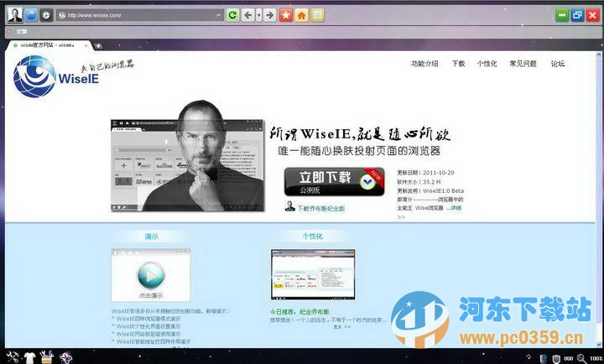Image resolution: width=604 pixels, height=364 pixels.
Task: Close the WiseIE official site tab
Action: point(86,45)
